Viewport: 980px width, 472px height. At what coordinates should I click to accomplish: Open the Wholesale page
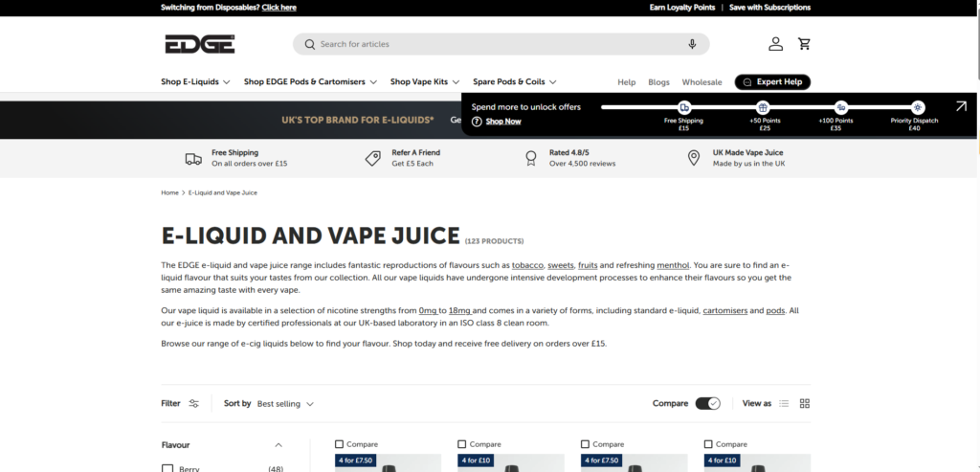click(702, 82)
